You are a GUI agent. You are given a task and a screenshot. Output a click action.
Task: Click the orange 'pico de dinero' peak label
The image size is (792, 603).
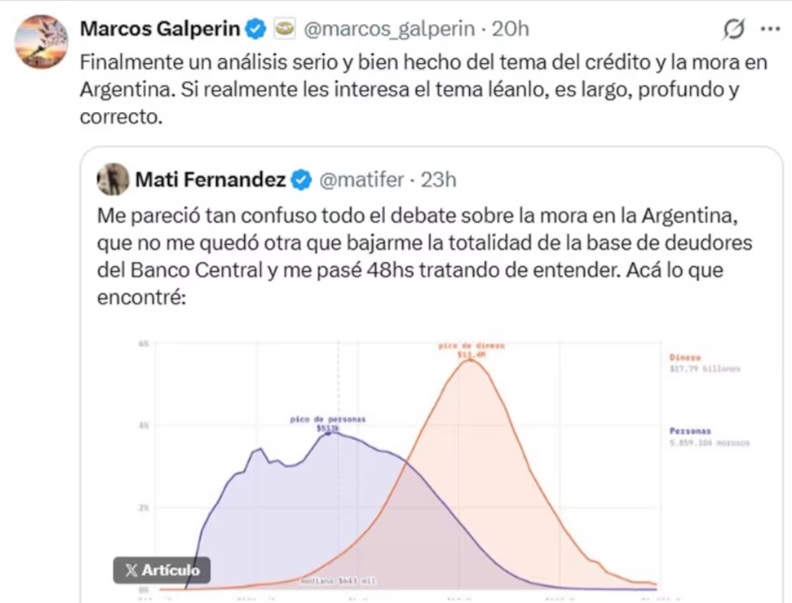471,350
